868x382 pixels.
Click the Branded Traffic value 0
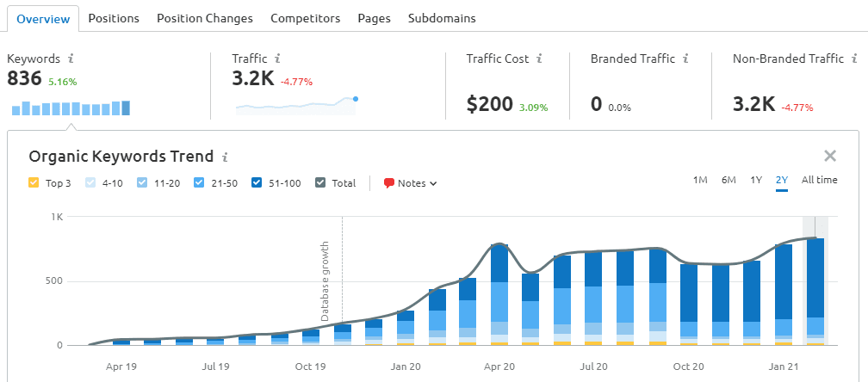[x=596, y=104]
